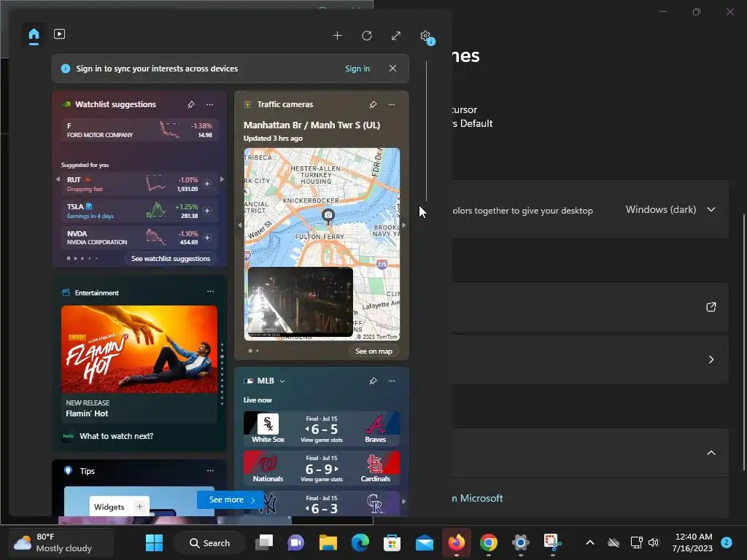Click the camera pin on map
The width and height of the screenshot is (747, 560).
point(328,216)
